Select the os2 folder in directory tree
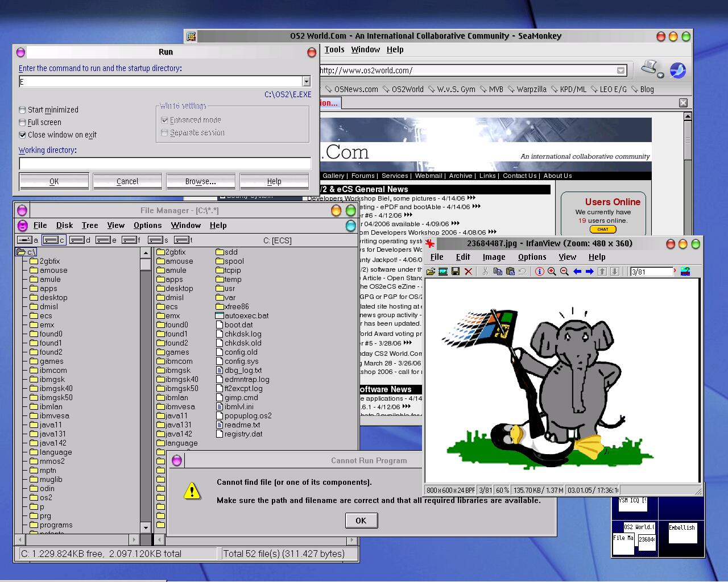 click(x=45, y=497)
